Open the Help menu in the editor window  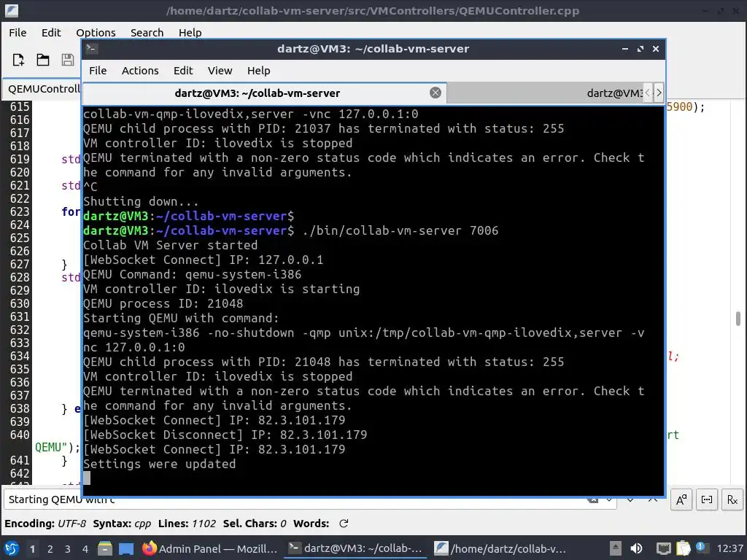190,32
